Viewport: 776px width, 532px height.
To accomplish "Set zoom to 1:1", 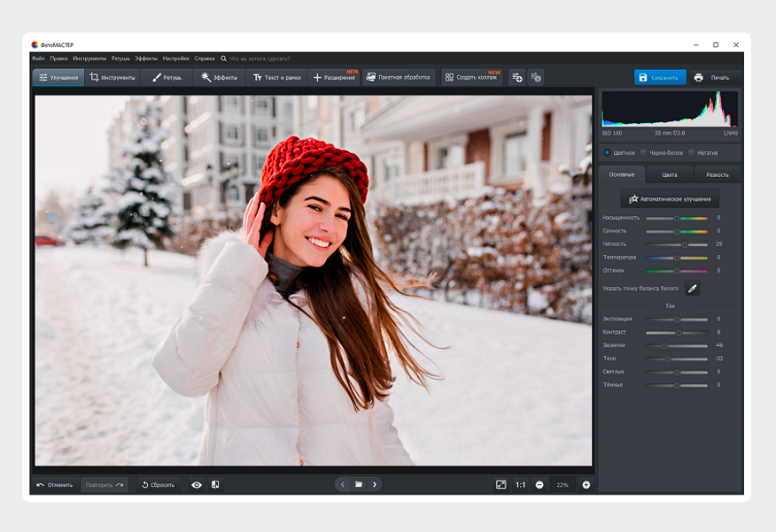I will pos(520,485).
